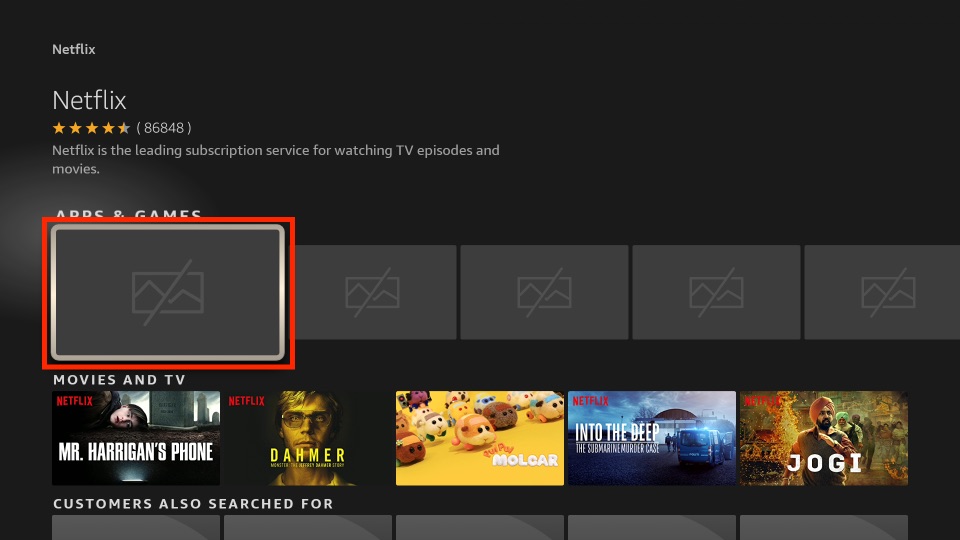Open the highlighted Apps & Games tile
Image resolution: width=960 pixels, height=540 pixels.
[168, 293]
